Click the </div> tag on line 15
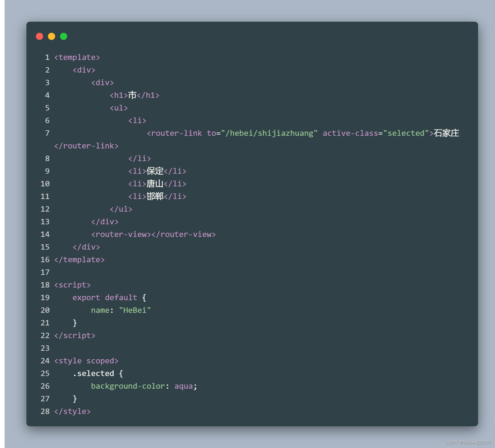495x448 pixels. point(86,247)
